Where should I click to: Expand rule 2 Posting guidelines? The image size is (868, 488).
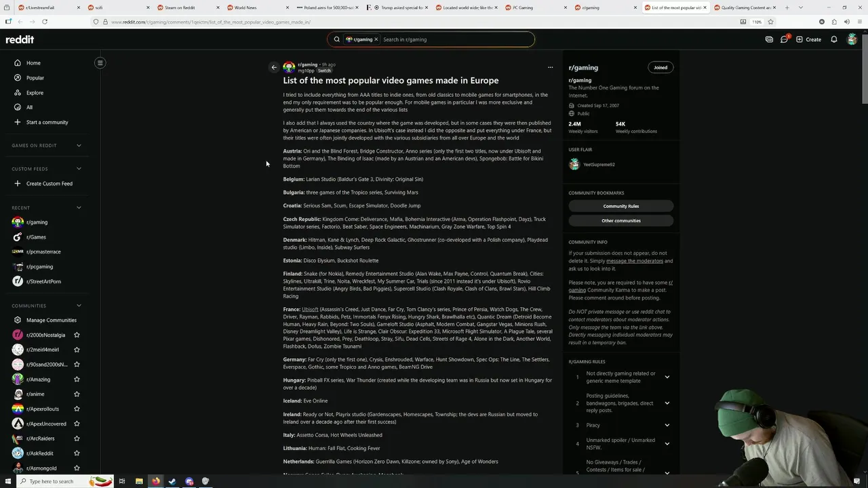[x=667, y=403]
